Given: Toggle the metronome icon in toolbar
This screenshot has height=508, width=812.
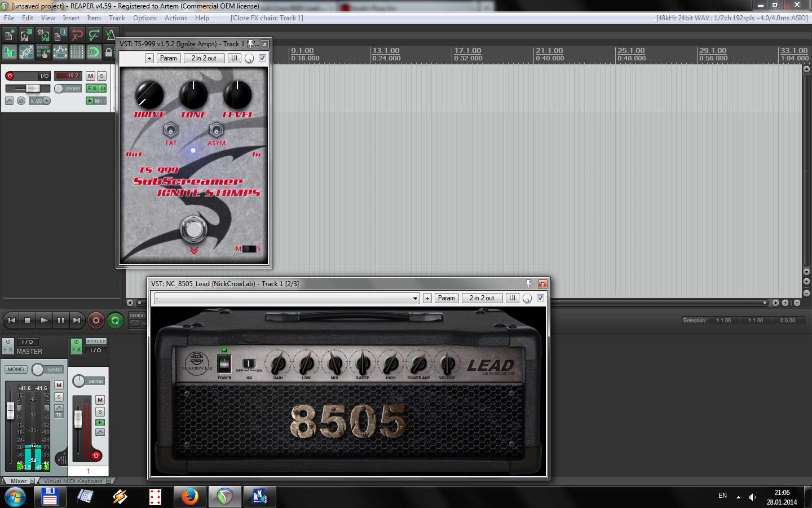Looking at the screenshot, I should [x=110, y=36].
